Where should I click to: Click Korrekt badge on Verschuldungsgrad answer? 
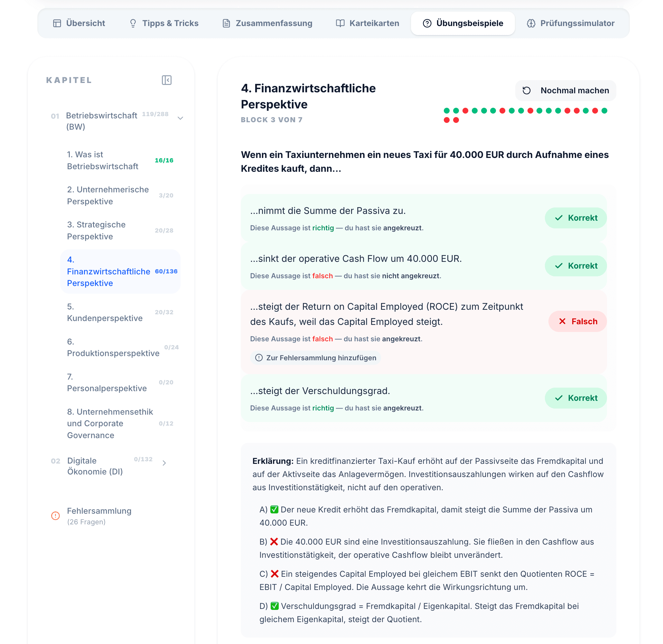tap(576, 398)
